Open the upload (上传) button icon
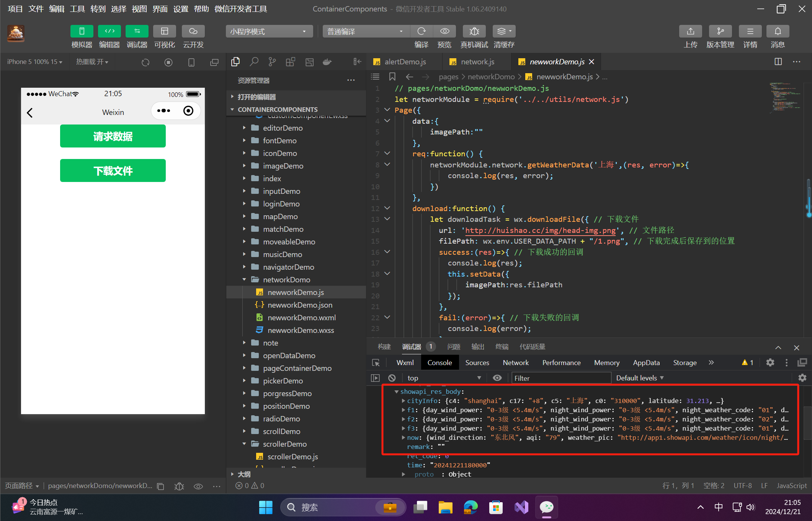This screenshot has height=521, width=812. tap(690, 31)
